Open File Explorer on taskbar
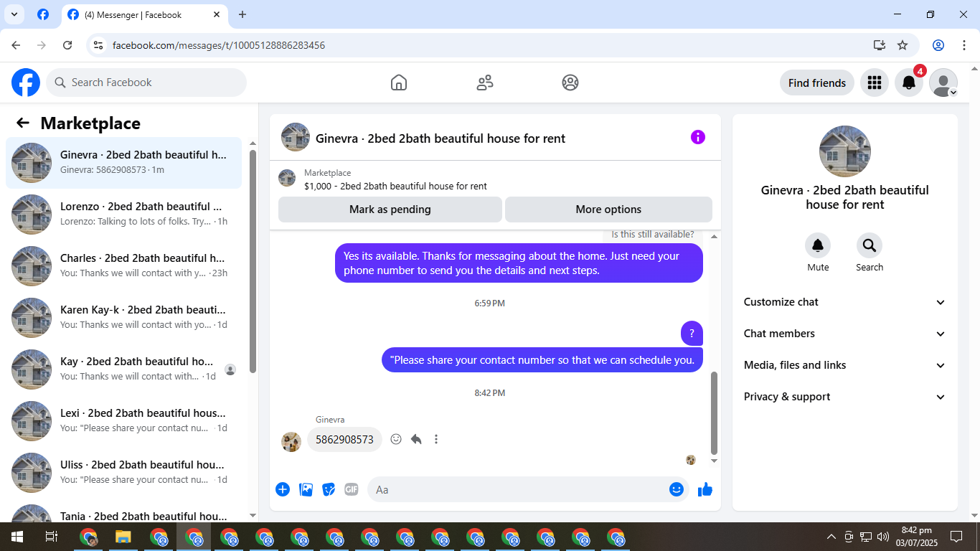 coord(123,537)
